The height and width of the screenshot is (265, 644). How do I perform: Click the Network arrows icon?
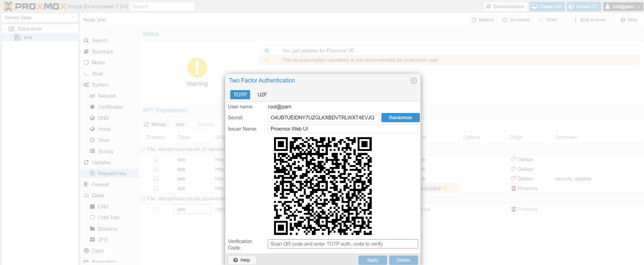click(x=92, y=96)
